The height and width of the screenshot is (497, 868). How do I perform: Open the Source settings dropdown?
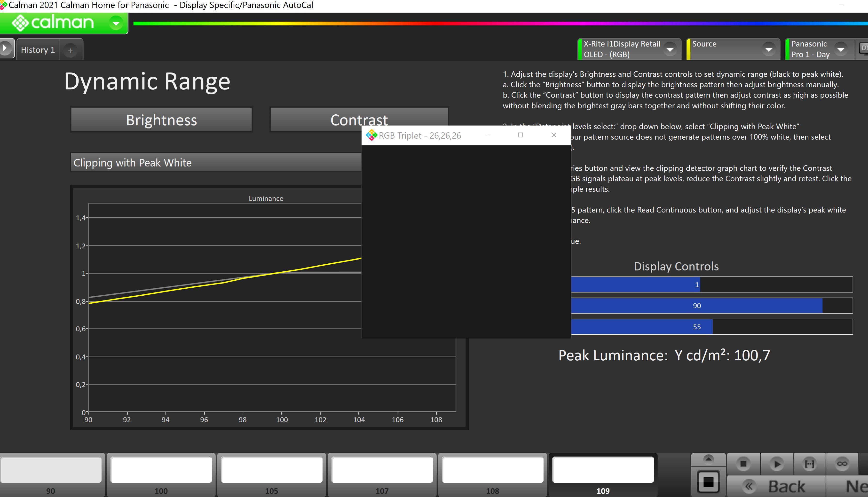[769, 49]
